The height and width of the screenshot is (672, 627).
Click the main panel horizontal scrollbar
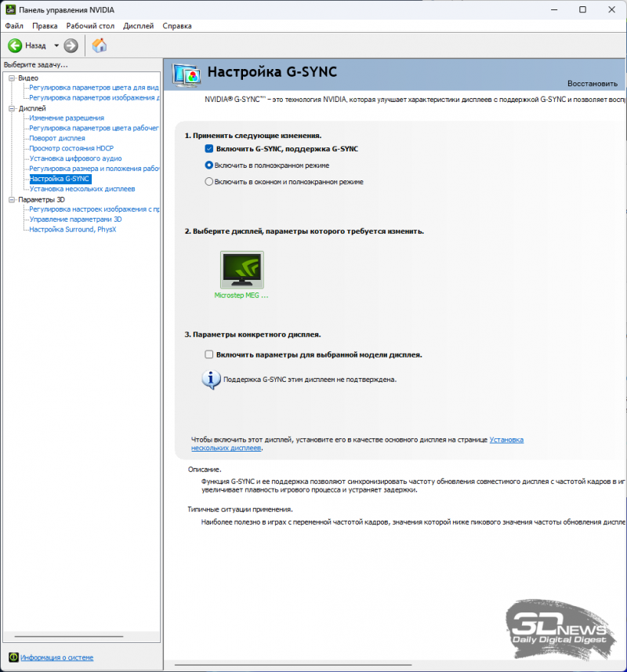pos(293,665)
